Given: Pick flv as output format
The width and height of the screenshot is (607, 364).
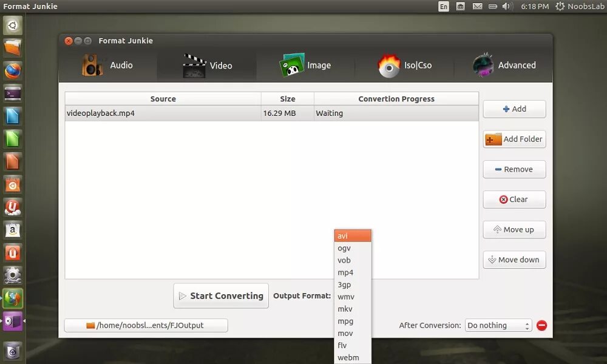Looking at the screenshot, I should (353, 345).
